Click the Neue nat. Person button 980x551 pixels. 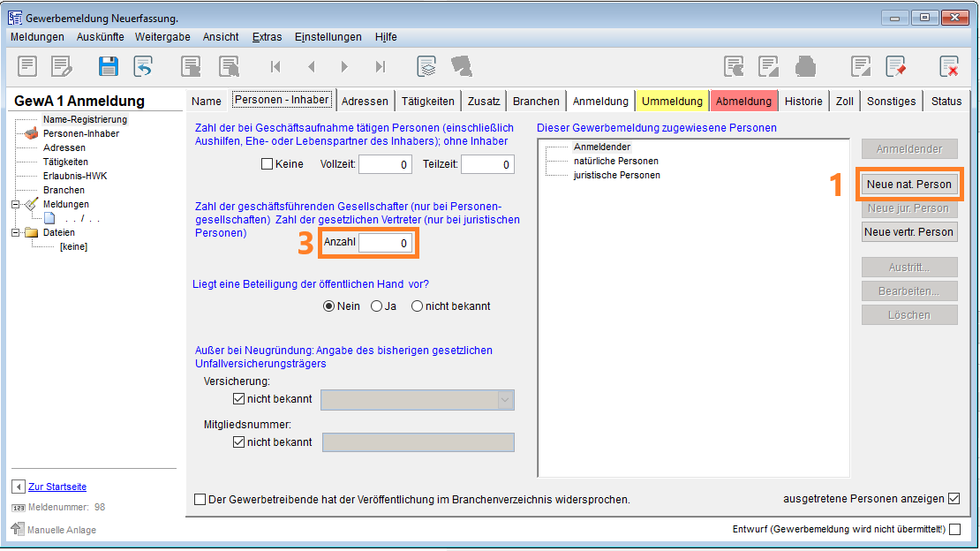point(909,185)
